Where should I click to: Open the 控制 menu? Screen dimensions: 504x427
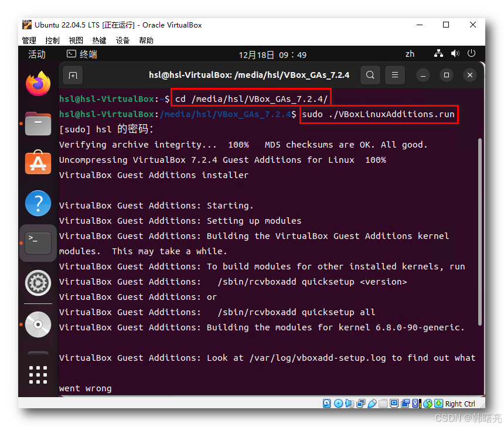(52, 40)
